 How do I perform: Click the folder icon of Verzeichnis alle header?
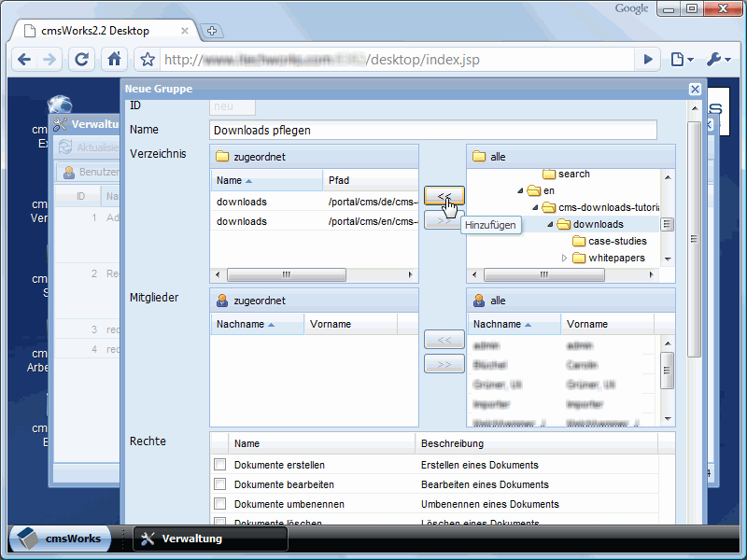point(479,156)
